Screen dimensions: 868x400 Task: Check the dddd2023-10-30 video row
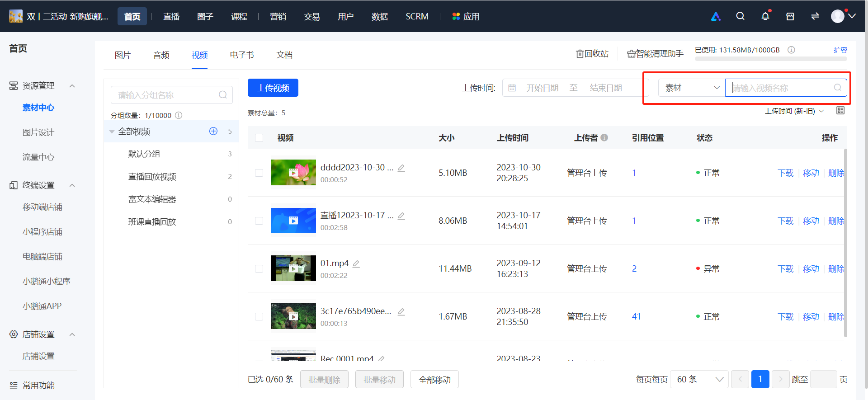click(x=259, y=173)
